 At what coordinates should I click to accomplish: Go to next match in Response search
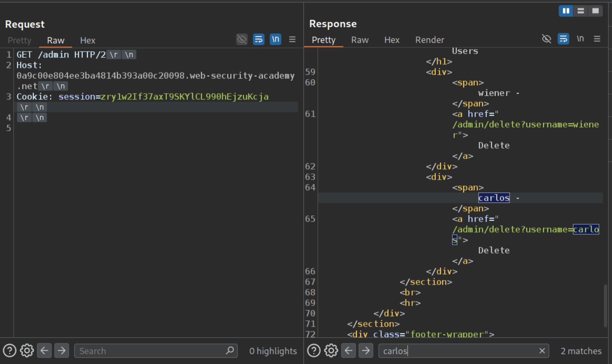[x=366, y=351]
